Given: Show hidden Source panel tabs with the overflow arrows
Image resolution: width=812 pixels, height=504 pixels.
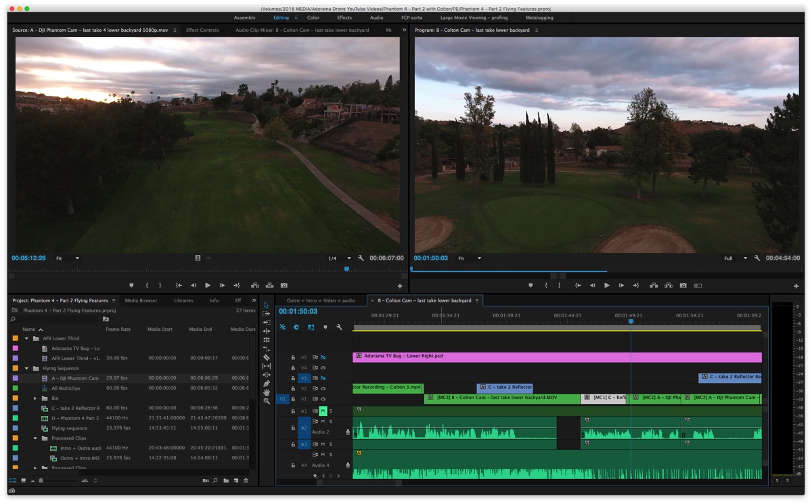Looking at the screenshot, I should pos(404,30).
